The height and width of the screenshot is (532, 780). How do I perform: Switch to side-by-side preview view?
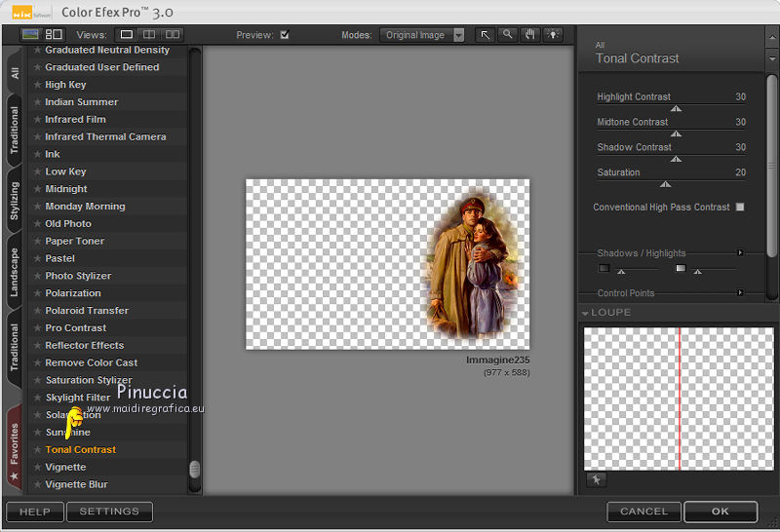(x=173, y=35)
